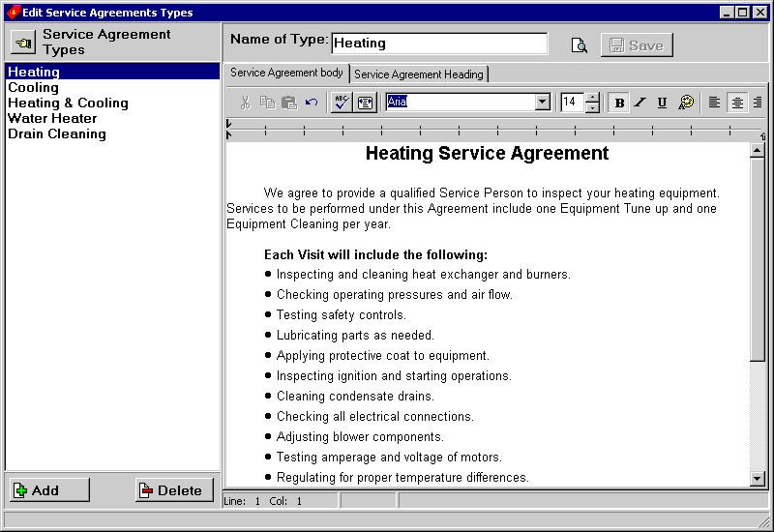Increase font size with up spinner
The image size is (774, 532).
pos(592,98)
